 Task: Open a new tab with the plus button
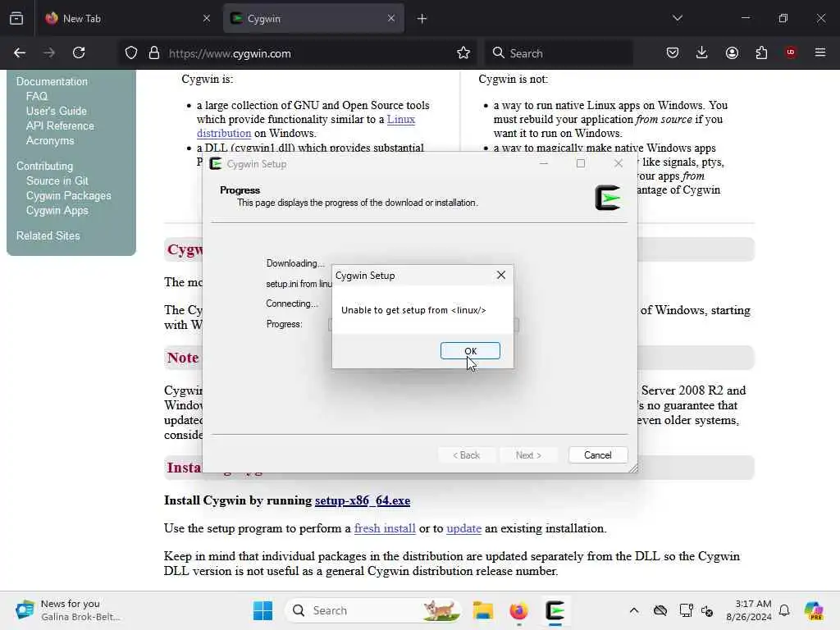pyautogui.click(x=422, y=19)
